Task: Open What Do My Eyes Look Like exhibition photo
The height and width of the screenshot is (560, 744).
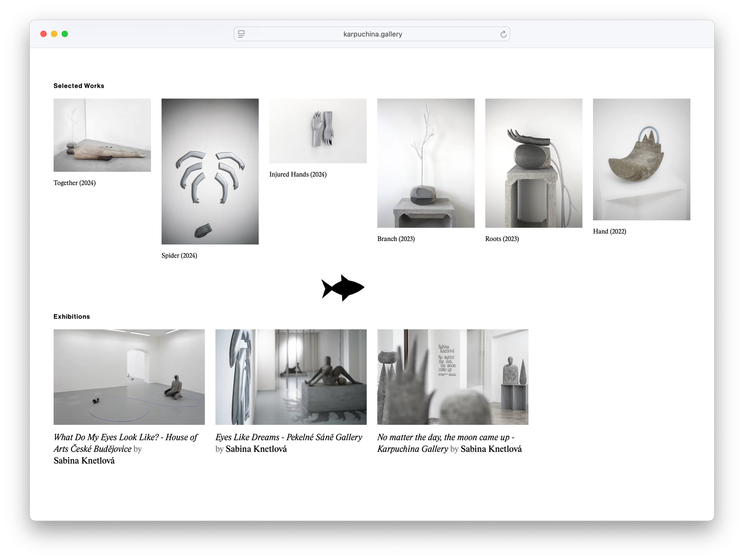Action: 129,377
